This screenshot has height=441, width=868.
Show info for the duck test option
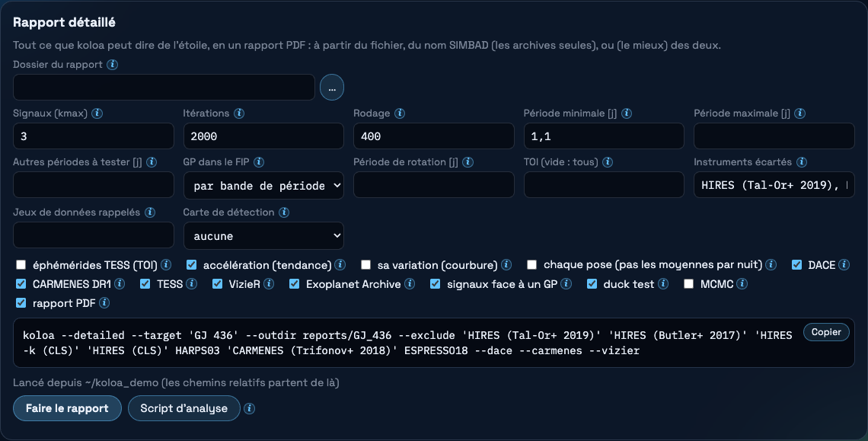[x=663, y=283]
